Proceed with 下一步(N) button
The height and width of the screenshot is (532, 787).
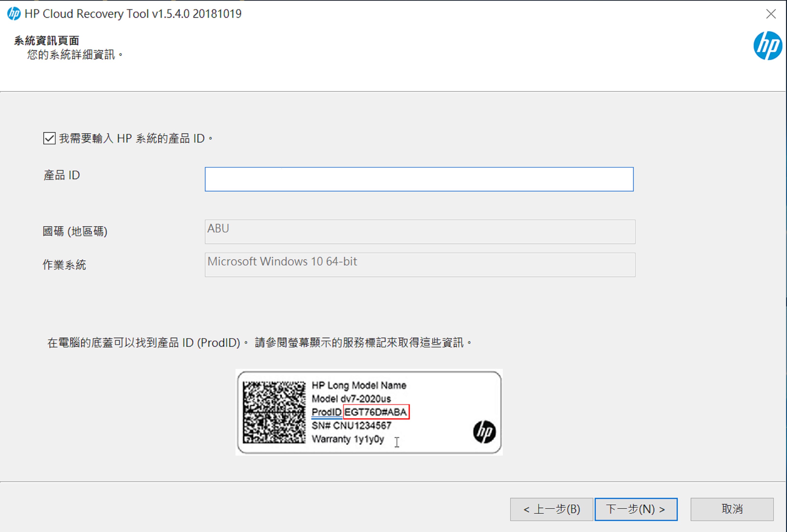[636, 509]
